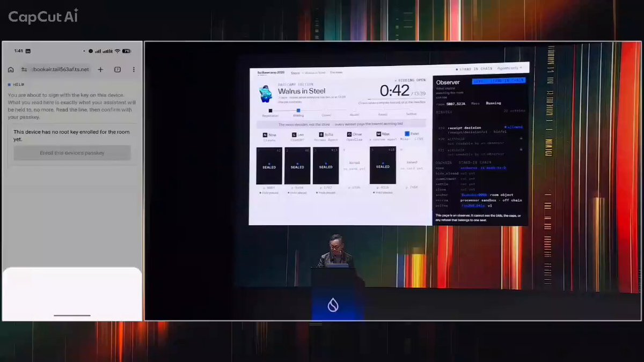Click the Observer panel heading
The height and width of the screenshot is (362, 644).
448,83
